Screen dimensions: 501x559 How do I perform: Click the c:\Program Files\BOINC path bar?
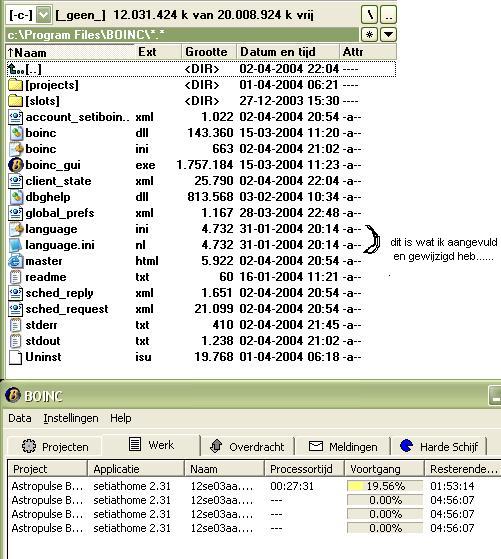(182, 35)
